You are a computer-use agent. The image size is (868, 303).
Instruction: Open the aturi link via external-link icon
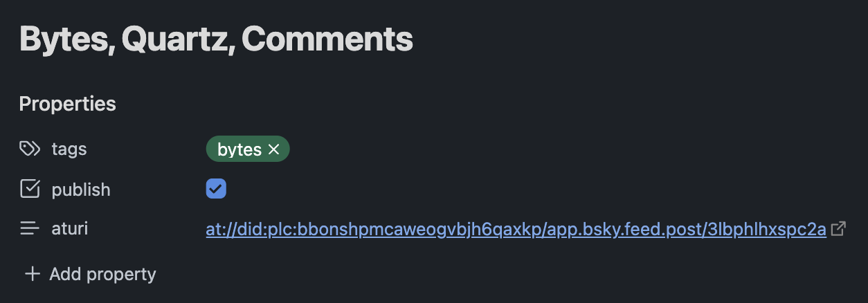pyautogui.click(x=838, y=228)
